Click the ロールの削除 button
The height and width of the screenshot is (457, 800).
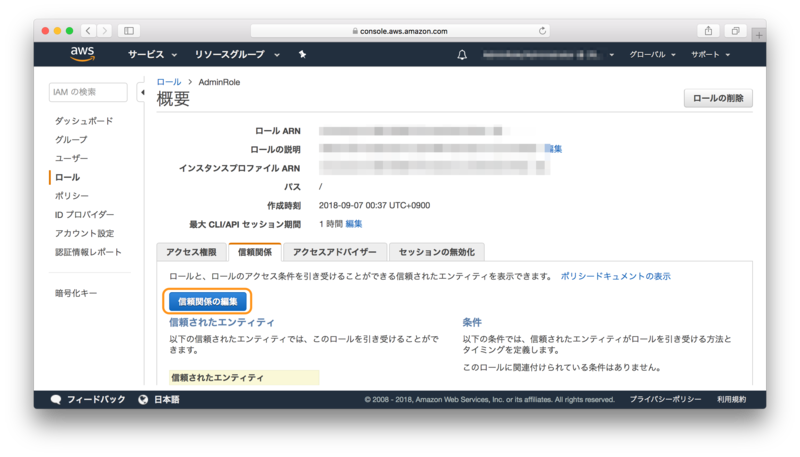(x=718, y=98)
